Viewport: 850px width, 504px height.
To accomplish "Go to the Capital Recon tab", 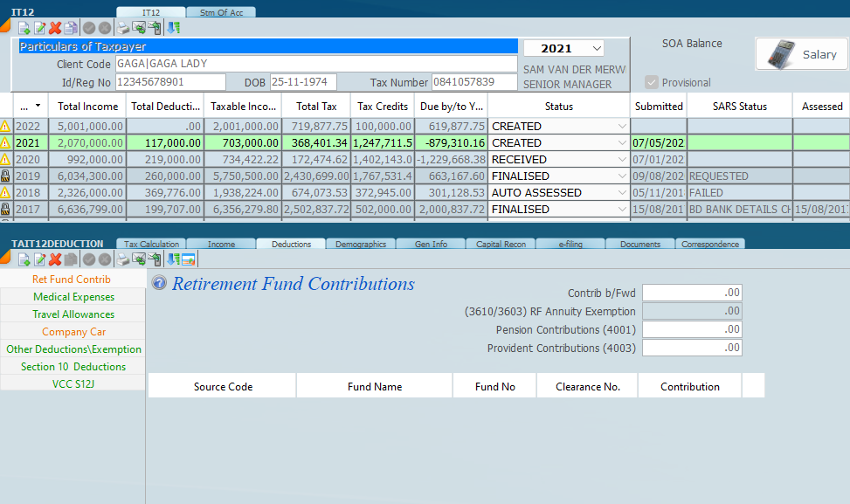I will point(501,245).
